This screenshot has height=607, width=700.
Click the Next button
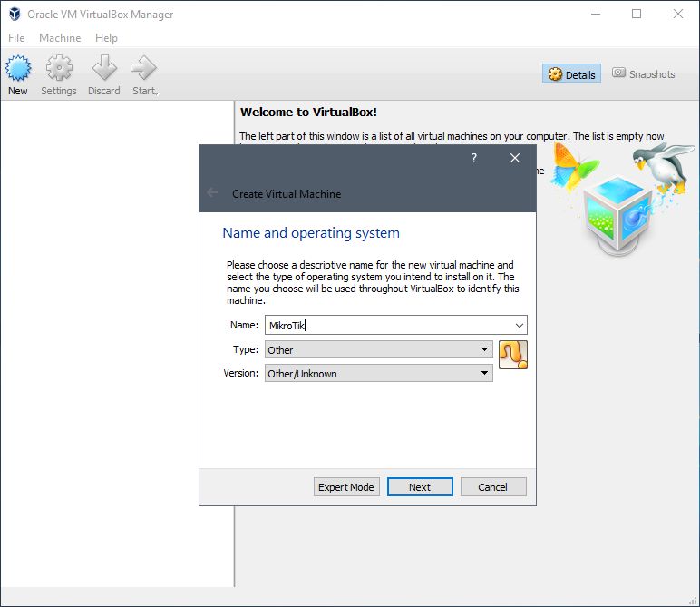tap(420, 487)
